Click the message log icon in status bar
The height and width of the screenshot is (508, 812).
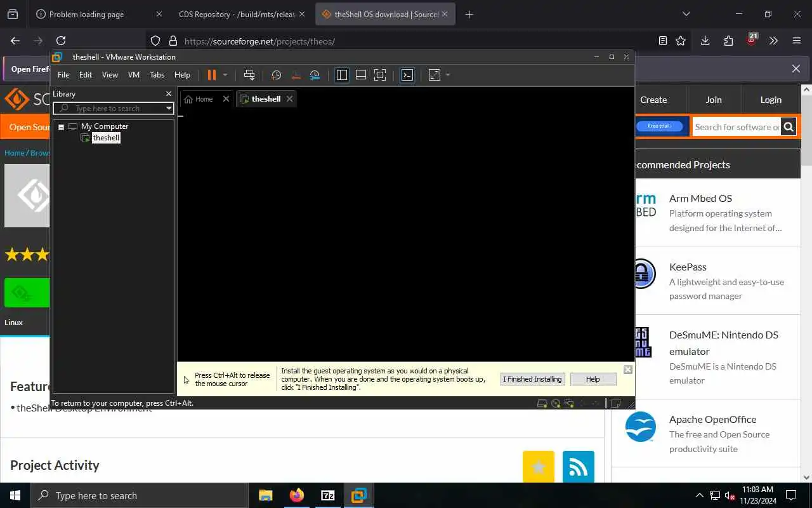click(615, 403)
